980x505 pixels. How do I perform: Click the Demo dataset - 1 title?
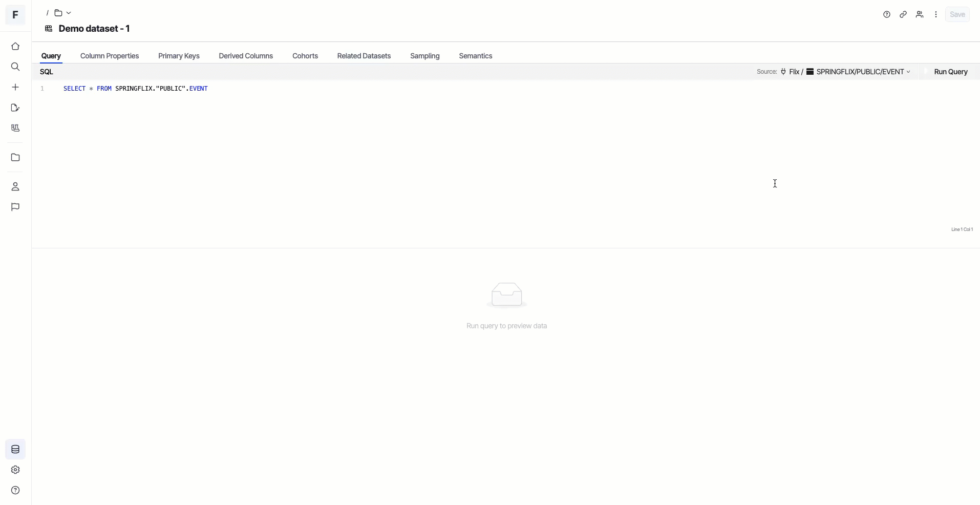(94, 29)
